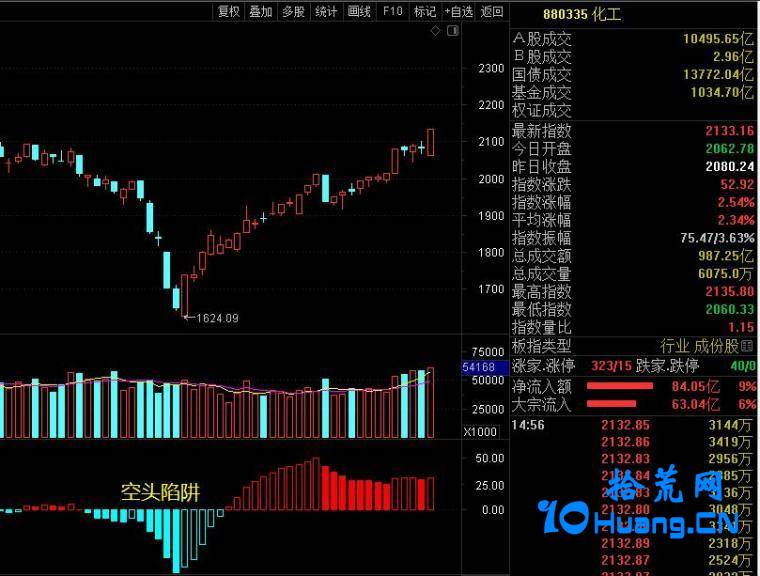
Task: Select the 多股 toolbar item
Action: [293, 11]
